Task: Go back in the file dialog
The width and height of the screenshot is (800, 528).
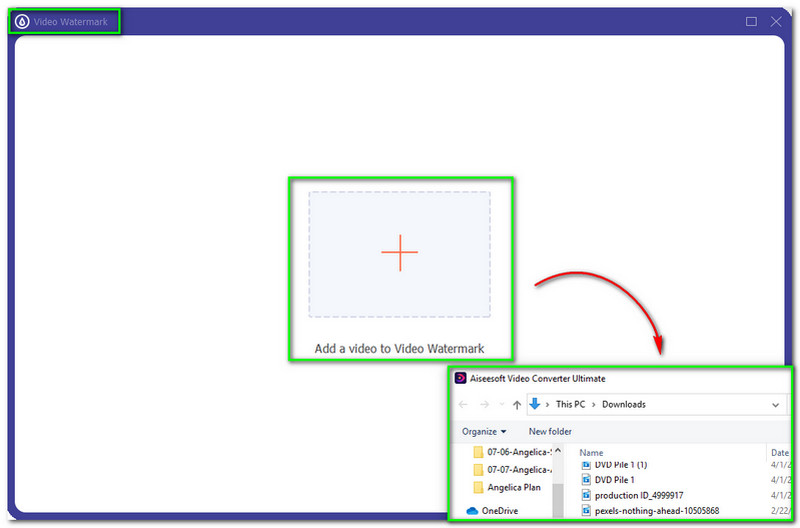Action: [463, 405]
